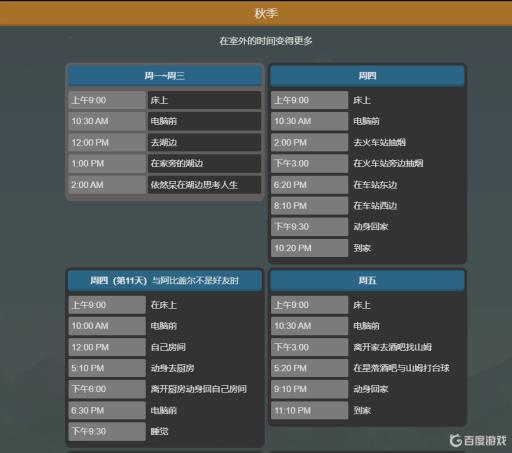Click the 2:00 PM time cell
512x453 pixels.
[x=310, y=143]
